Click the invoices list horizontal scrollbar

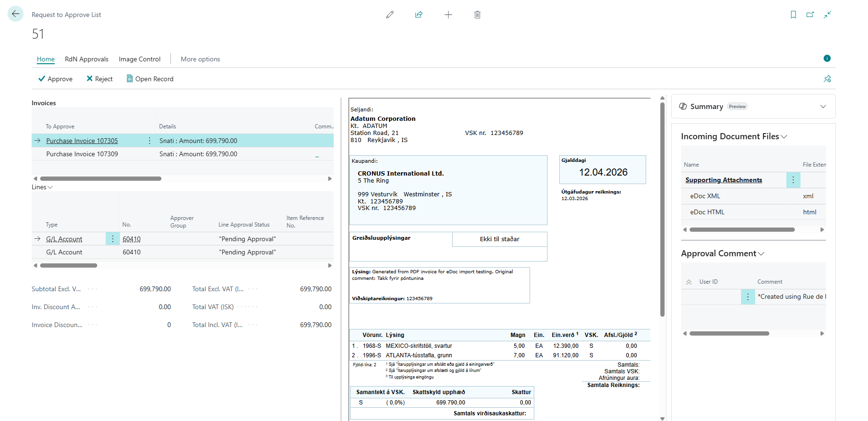click(x=101, y=179)
